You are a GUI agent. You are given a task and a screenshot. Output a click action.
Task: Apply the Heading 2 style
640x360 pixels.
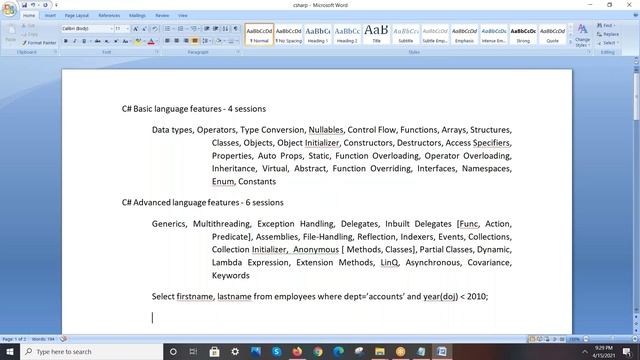pyautogui.click(x=347, y=35)
